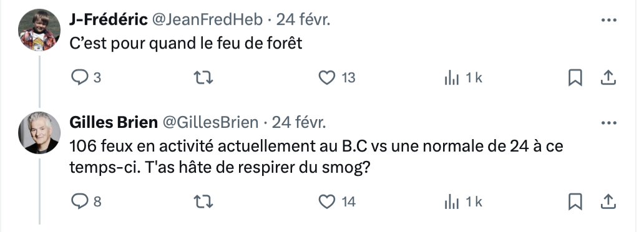Viewport: 644px width, 232px height.
Task: Open Gilles Brien's profile picture
Action: coord(39,132)
